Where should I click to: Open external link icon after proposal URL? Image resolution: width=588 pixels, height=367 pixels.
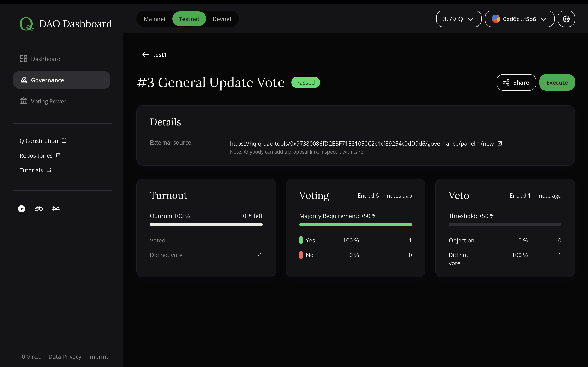(500, 144)
